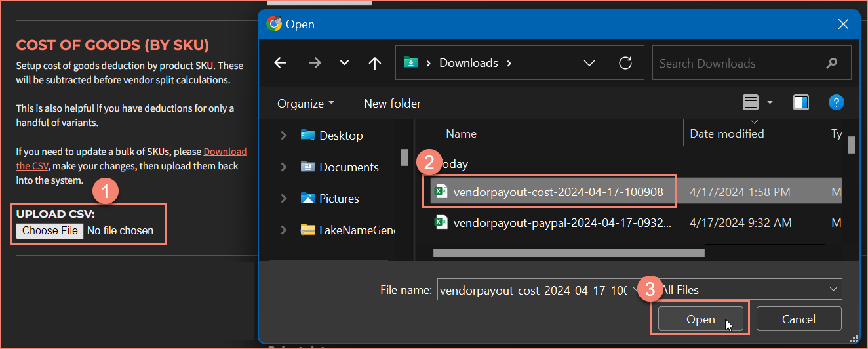Click the horizontal scrollbar of file list
Image resolution: width=868 pixels, height=349 pixels.
point(569,252)
